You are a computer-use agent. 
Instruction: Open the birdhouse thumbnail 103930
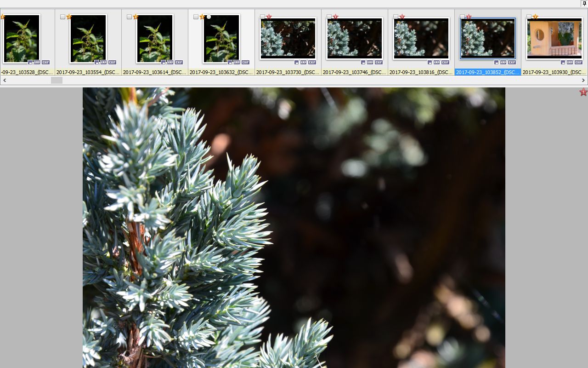point(554,39)
